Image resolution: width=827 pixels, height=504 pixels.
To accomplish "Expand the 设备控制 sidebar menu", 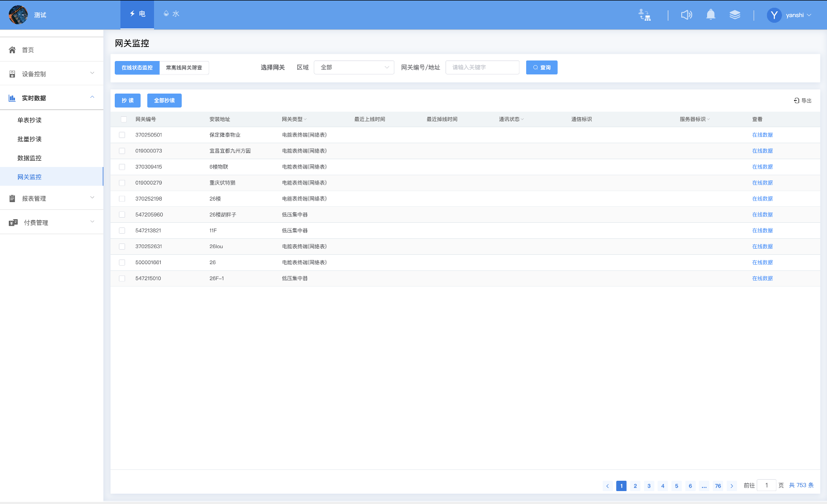I will tap(52, 74).
